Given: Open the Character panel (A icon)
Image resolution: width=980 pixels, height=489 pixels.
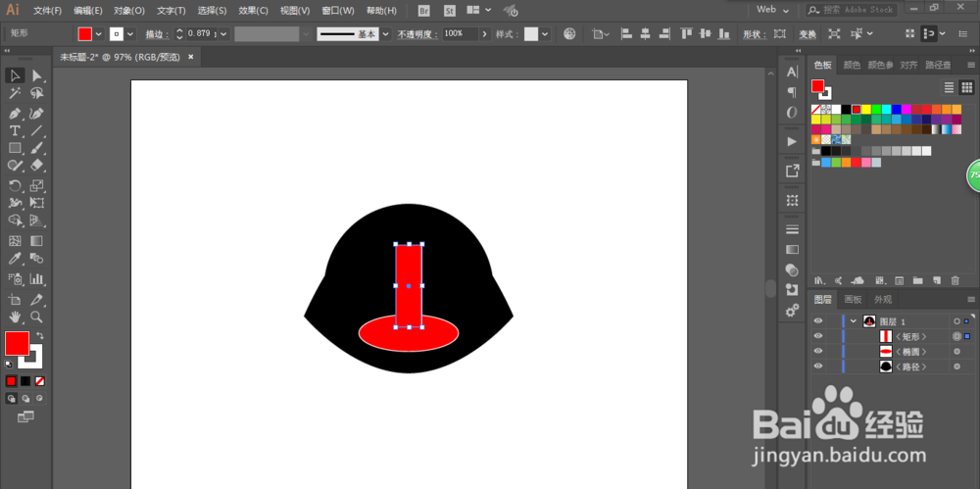Looking at the screenshot, I should coord(792,72).
